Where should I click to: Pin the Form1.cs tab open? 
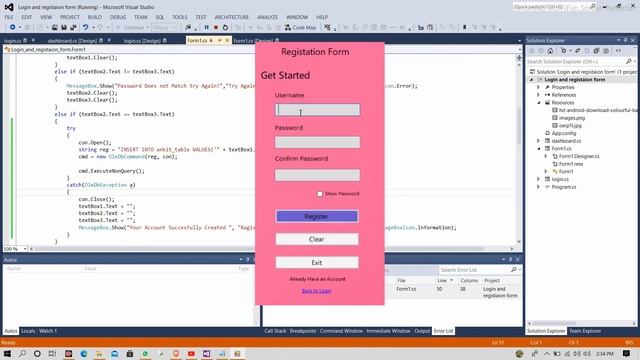[x=219, y=40]
